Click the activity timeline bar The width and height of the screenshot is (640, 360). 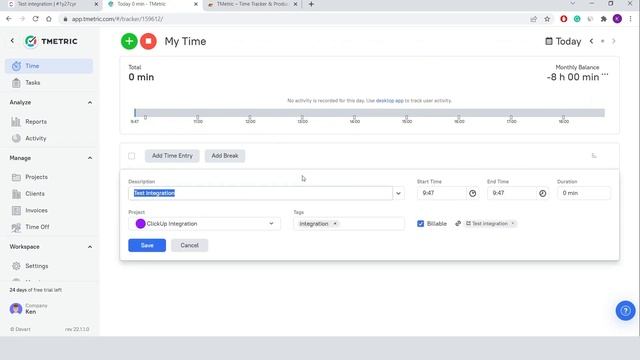pos(369,113)
